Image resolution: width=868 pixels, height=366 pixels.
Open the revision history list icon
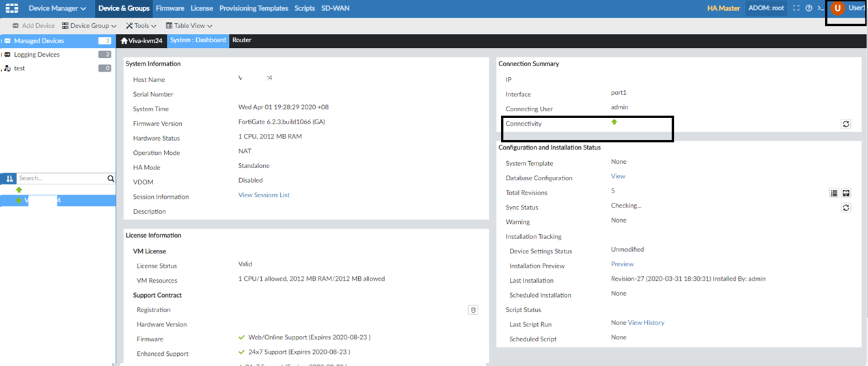click(834, 193)
